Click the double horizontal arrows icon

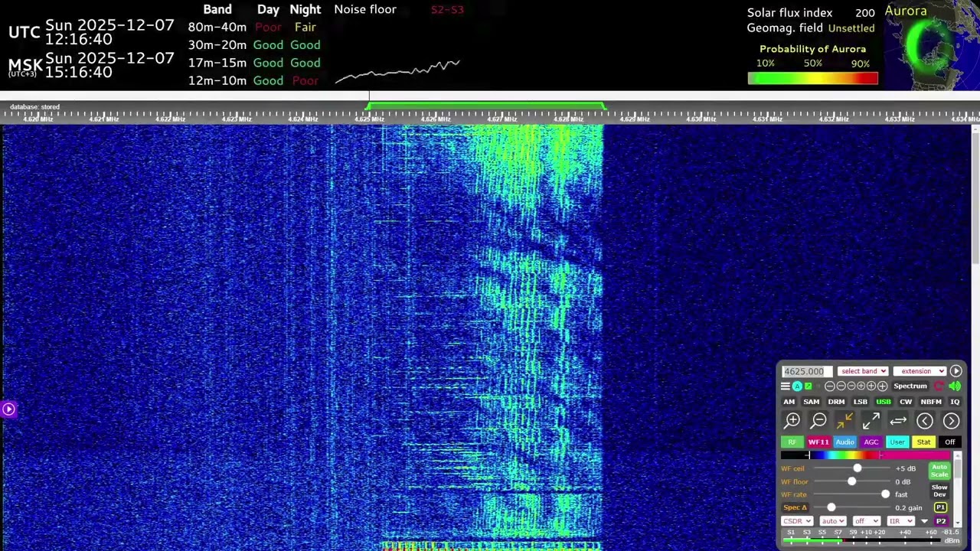click(x=898, y=421)
